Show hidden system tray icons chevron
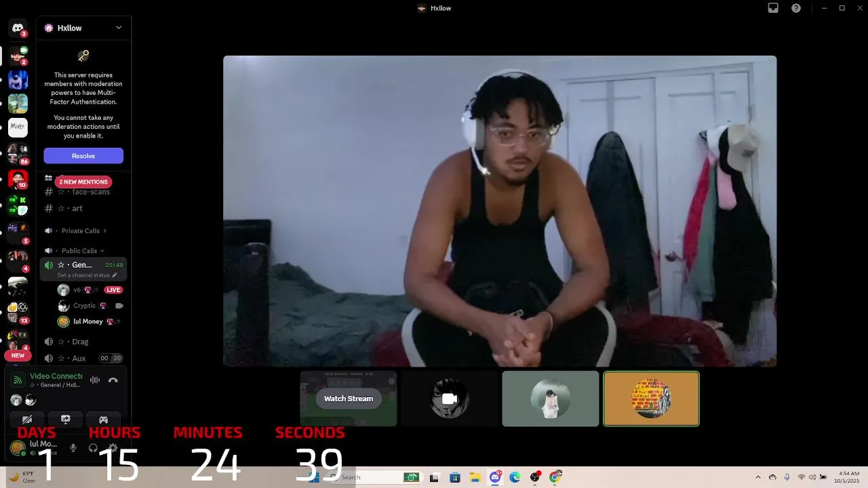This screenshot has width=868, height=488. point(758,477)
